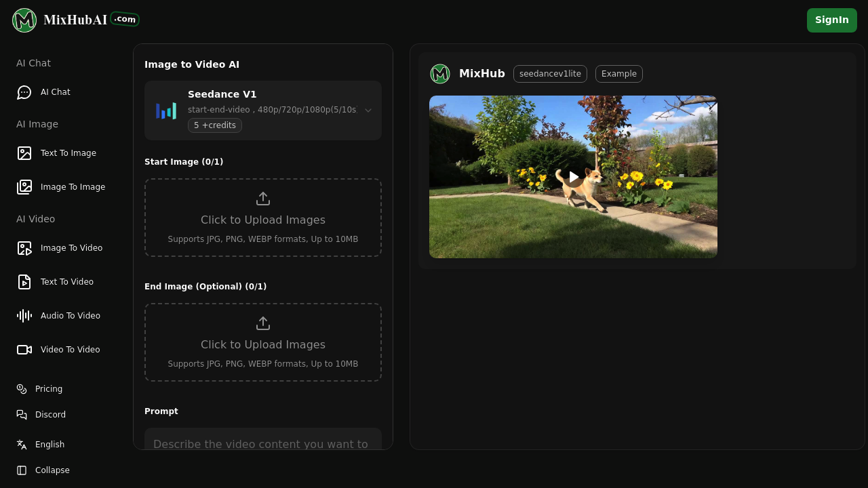868x488 pixels.
Task: Expand the resolution options chevron
Action: coord(368,110)
